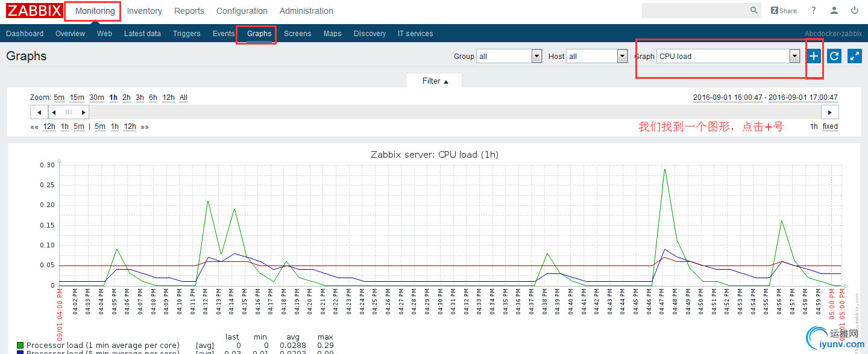Image resolution: width=868 pixels, height=354 pixels.
Task: Open fullscreen mode with the expand icon
Action: [x=854, y=56]
